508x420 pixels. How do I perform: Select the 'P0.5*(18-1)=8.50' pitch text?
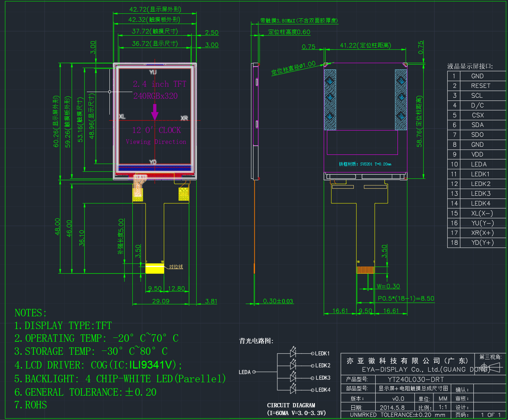coord(406,298)
